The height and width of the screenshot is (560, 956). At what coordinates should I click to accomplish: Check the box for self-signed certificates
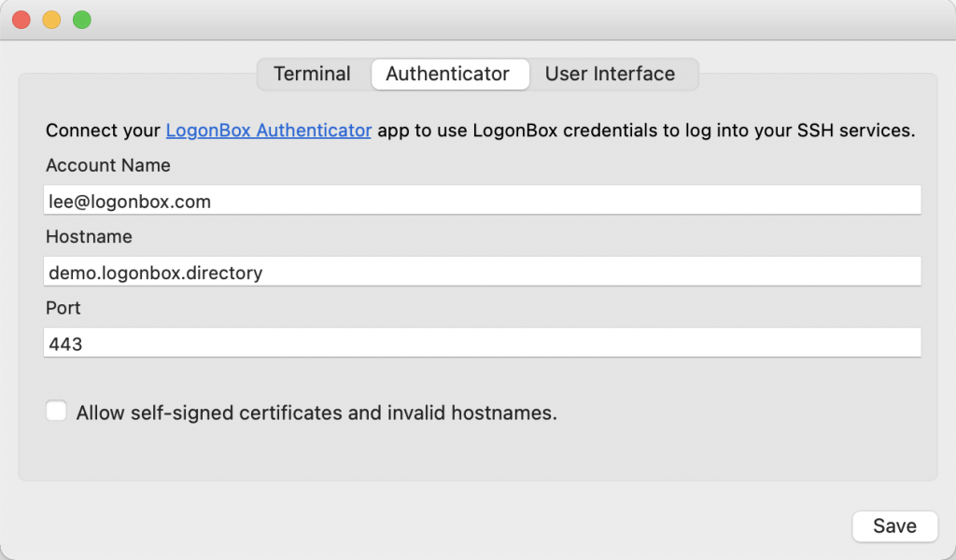click(56, 410)
